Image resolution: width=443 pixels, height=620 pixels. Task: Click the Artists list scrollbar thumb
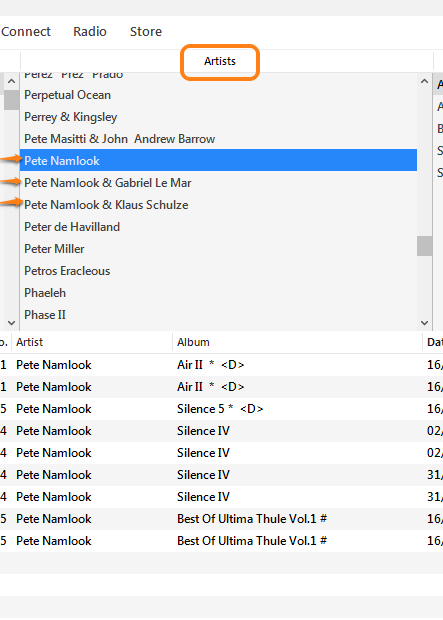(424, 246)
